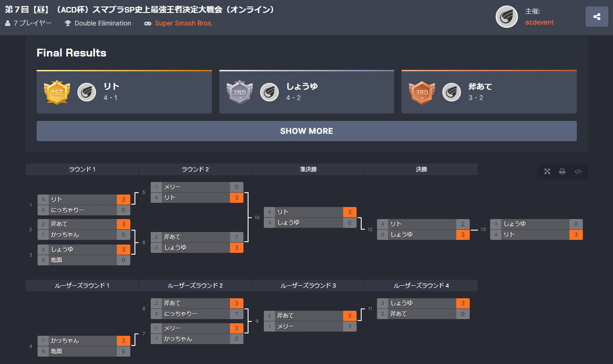Click the embed code icon
The image size is (613, 364).
pyautogui.click(x=578, y=171)
